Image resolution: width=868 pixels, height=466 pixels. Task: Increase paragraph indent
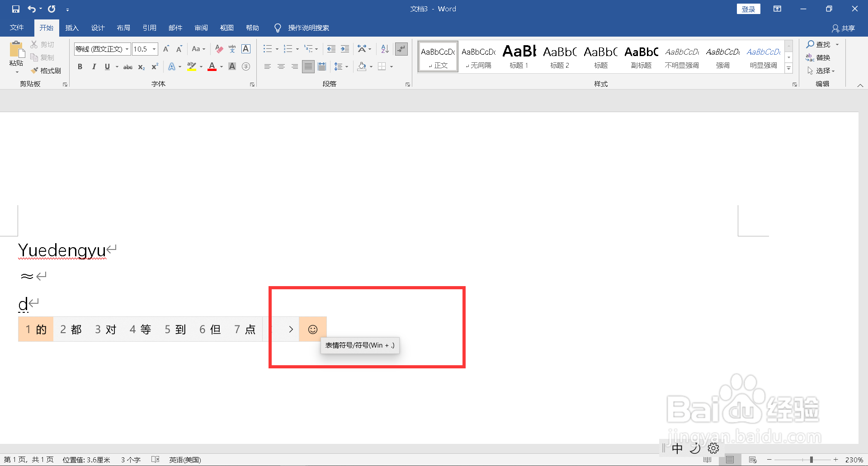(345, 49)
